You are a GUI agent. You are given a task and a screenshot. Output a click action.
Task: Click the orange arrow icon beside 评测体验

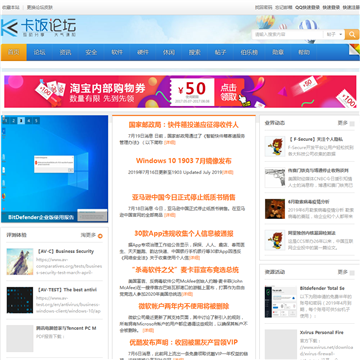[x=100, y=236]
